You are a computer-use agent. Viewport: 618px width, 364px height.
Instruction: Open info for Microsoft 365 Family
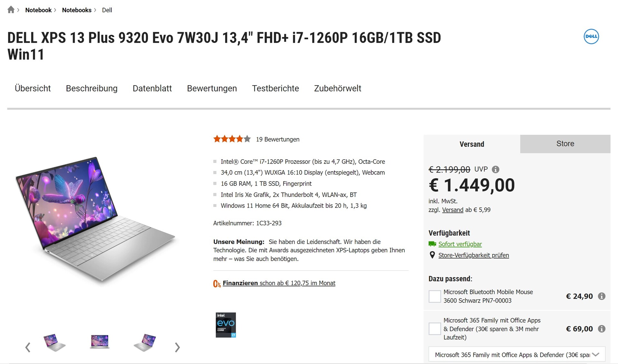point(601,329)
